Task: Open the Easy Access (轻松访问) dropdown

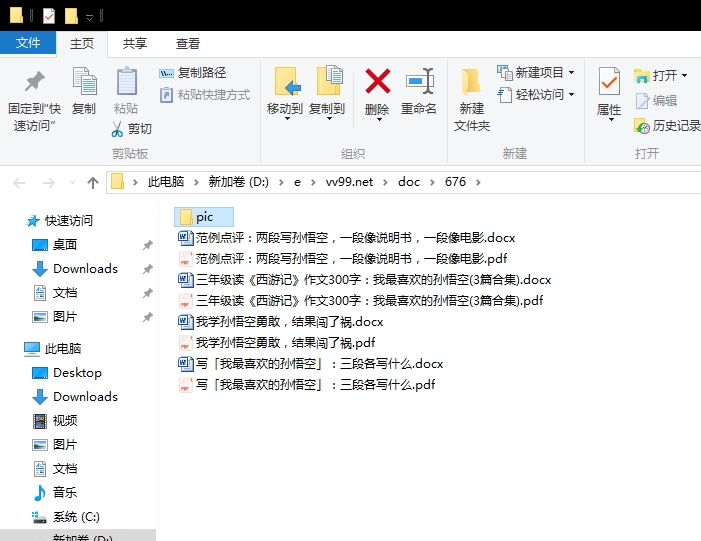Action: pyautogui.click(x=536, y=95)
